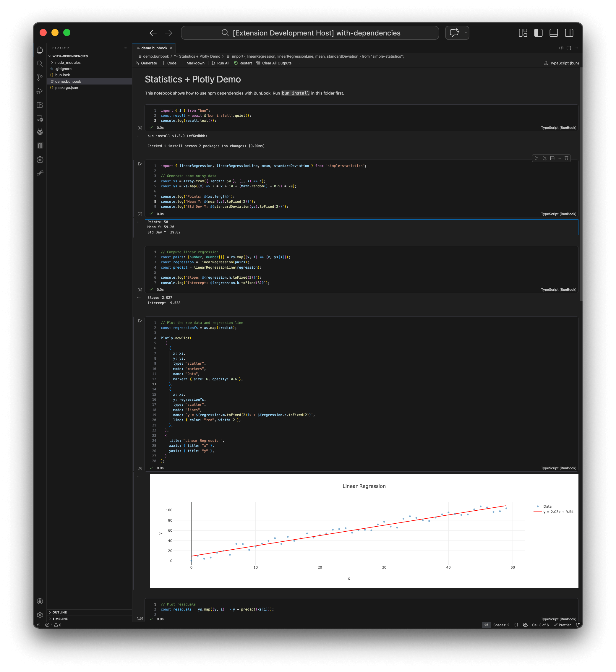Open the Search view in the activity bar
Image resolution: width=616 pixels, height=672 pixels.
point(40,64)
